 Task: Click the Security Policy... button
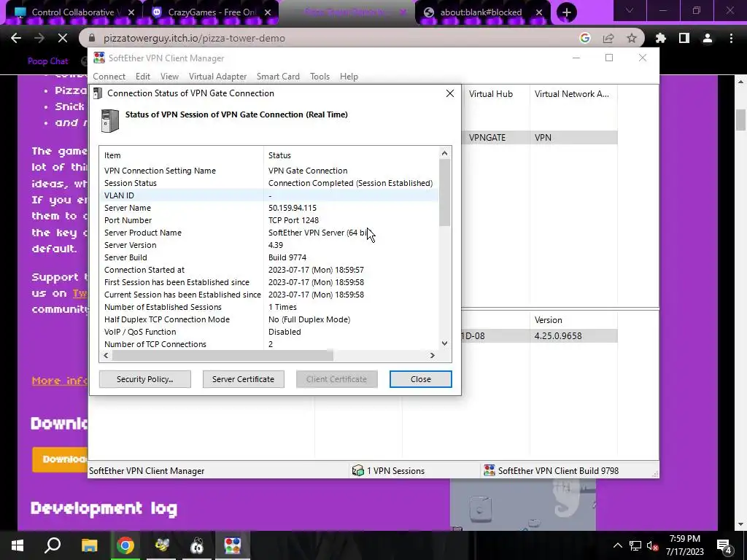point(145,379)
